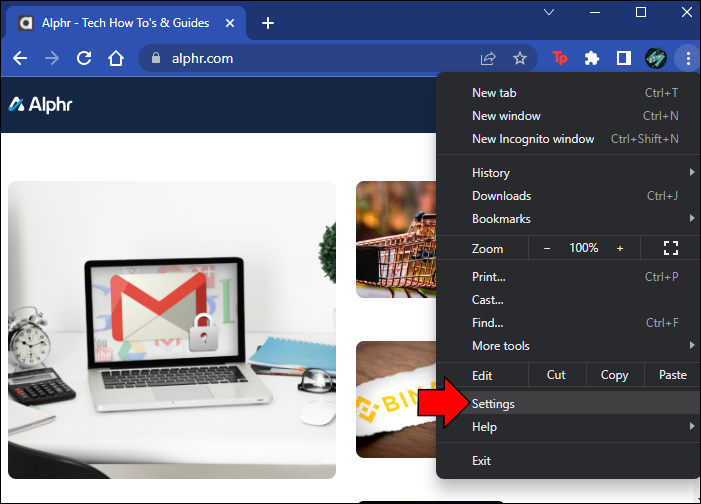Screen dimensions: 701x504
Task: Expand the Bookmarks submenu
Action: 568,219
